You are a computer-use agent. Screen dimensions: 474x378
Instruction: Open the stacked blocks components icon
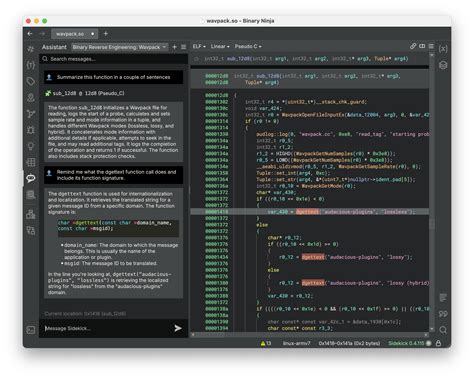pos(31,214)
